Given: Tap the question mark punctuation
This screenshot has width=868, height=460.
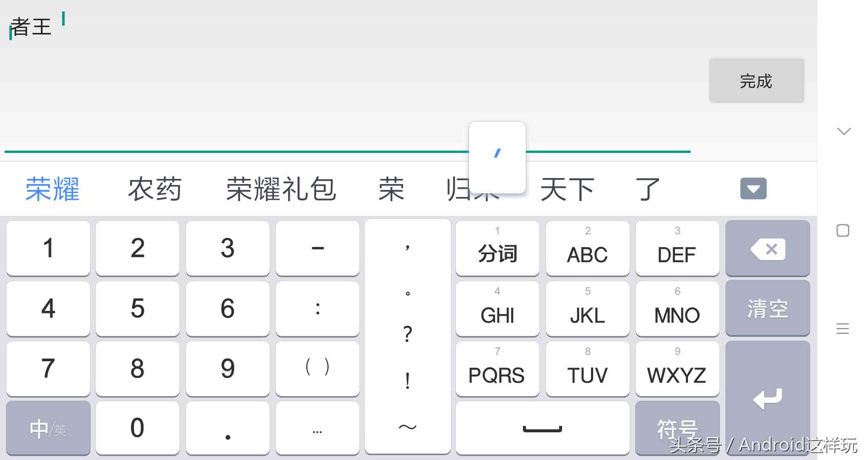Looking at the screenshot, I should [x=408, y=334].
